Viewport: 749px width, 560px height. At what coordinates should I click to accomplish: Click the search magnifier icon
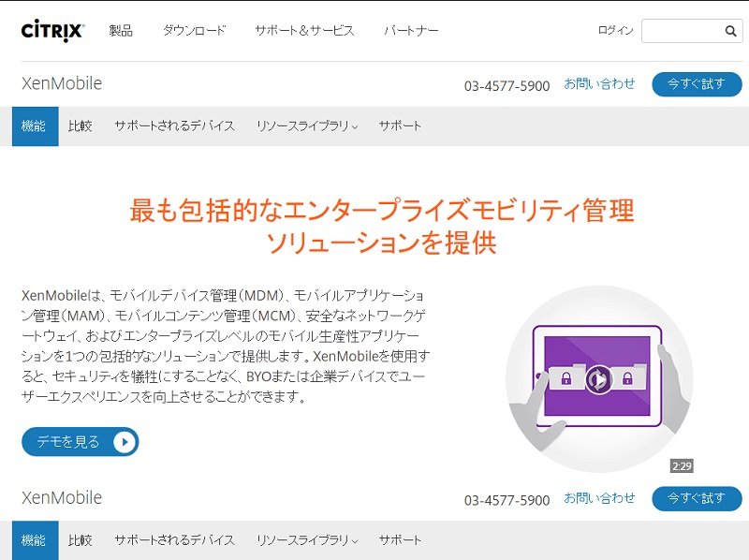730,31
